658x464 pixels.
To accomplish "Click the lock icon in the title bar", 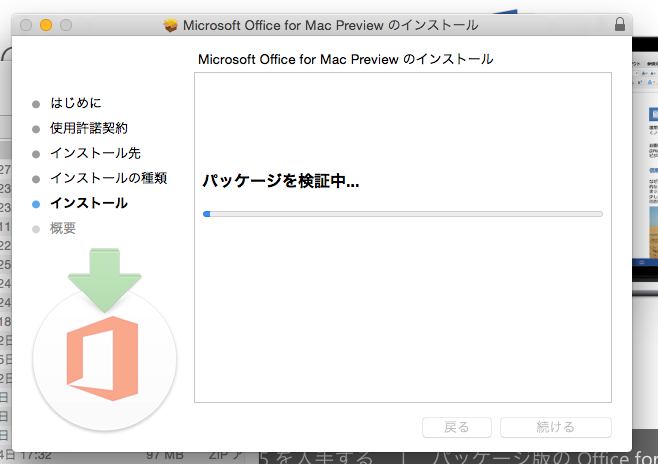I will (x=620, y=24).
